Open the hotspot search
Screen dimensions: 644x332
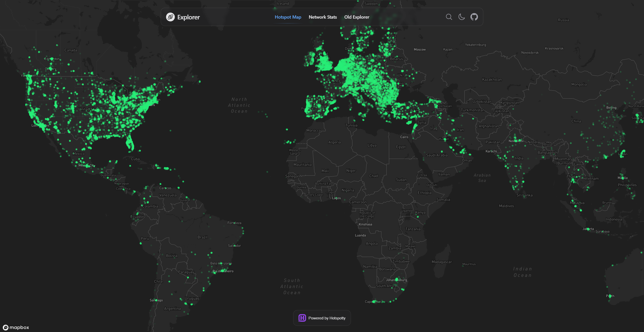click(x=449, y=17)
